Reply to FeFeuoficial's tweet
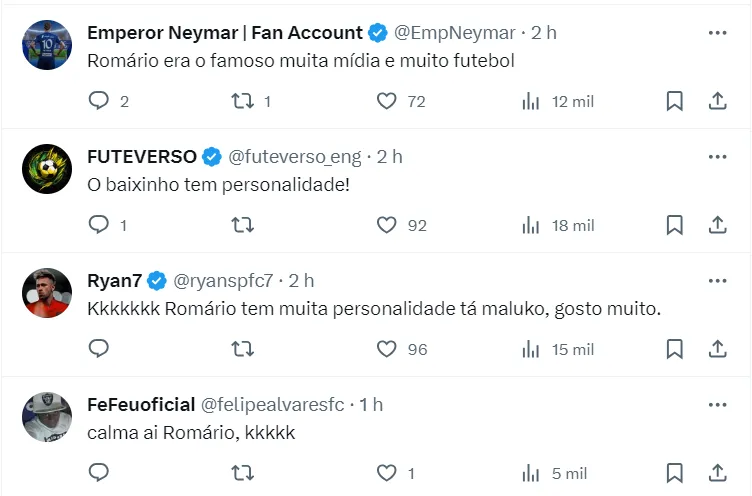The image size is (752, 496). pyautogui.click(x=98, y=473)
